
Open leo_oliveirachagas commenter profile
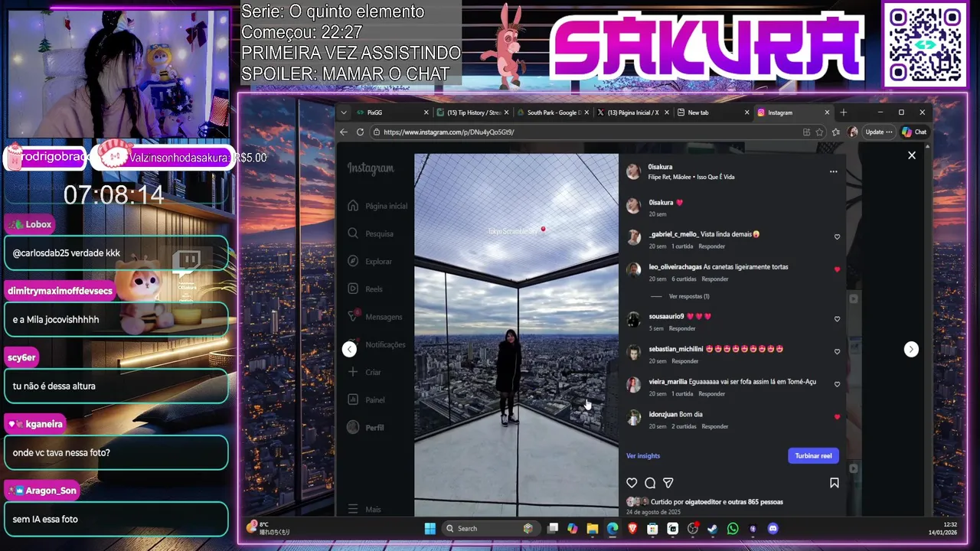pyautogui.click(x=675, y=266)
